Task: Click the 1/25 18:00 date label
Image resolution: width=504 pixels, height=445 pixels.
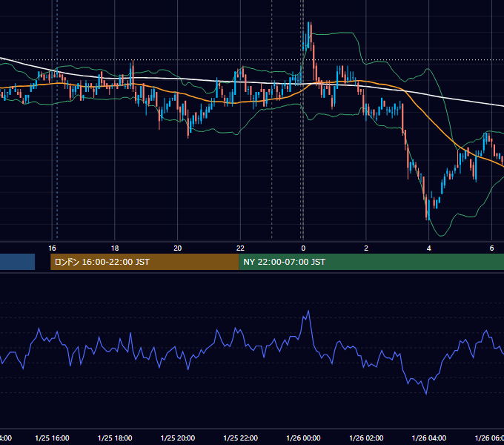Action: tap(115, 438)
